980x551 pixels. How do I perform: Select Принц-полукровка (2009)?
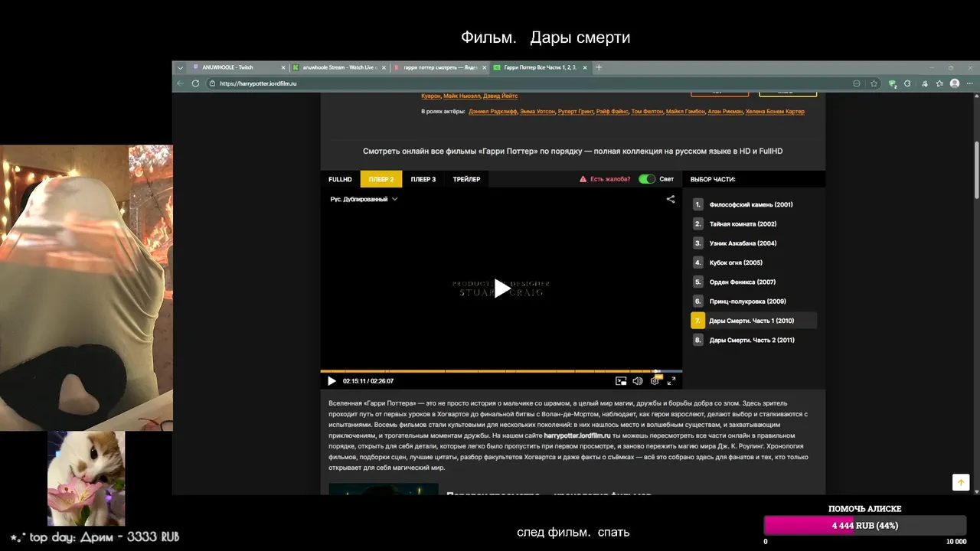pyautogui.click(x=748, y=302)
